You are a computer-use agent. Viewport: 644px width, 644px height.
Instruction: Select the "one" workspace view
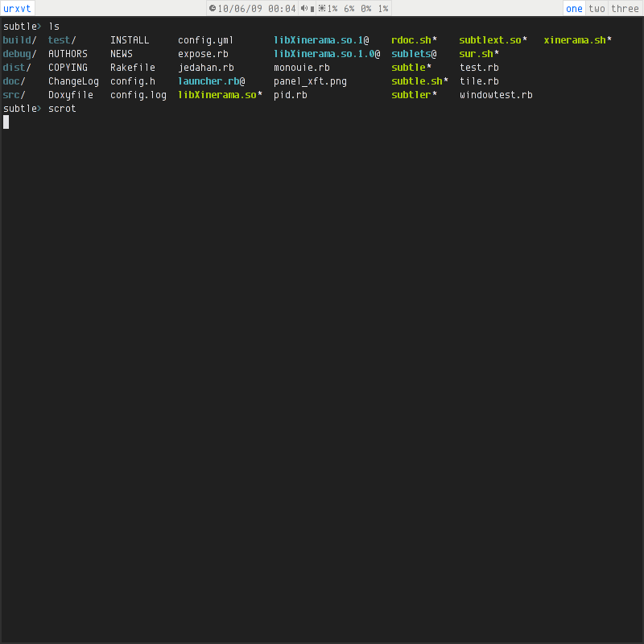(574, 8)
